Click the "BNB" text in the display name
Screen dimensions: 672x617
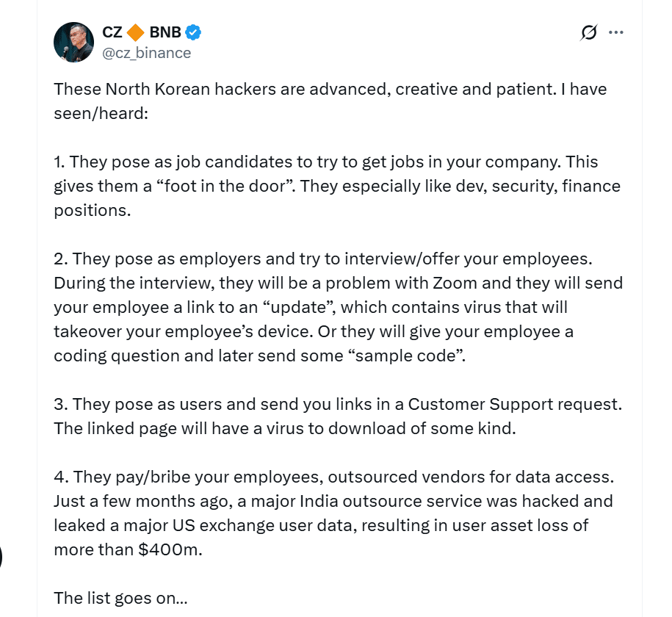tap(165, 32)
